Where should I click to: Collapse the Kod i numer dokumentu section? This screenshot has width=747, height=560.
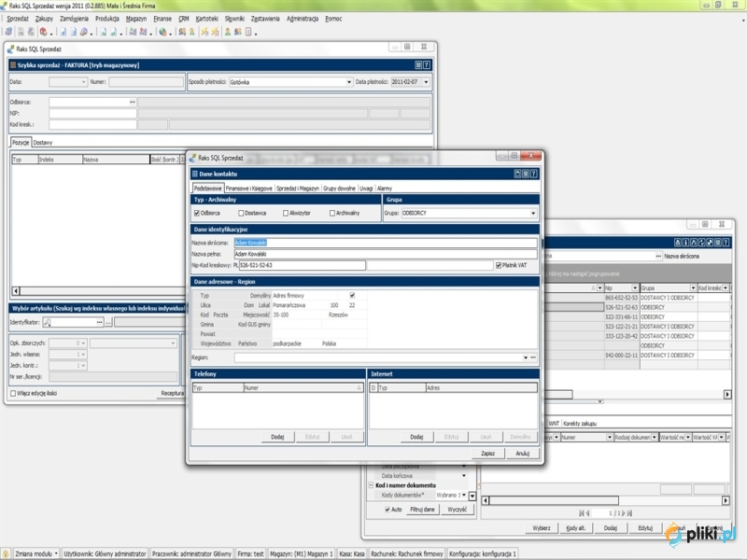click(x=371, y=485)
